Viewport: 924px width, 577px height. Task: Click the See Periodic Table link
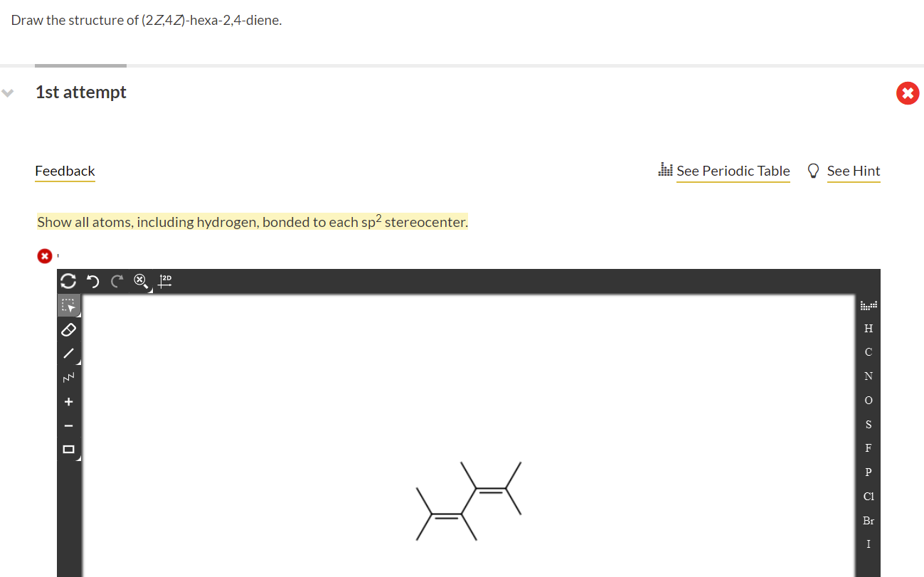coord(733,171)
